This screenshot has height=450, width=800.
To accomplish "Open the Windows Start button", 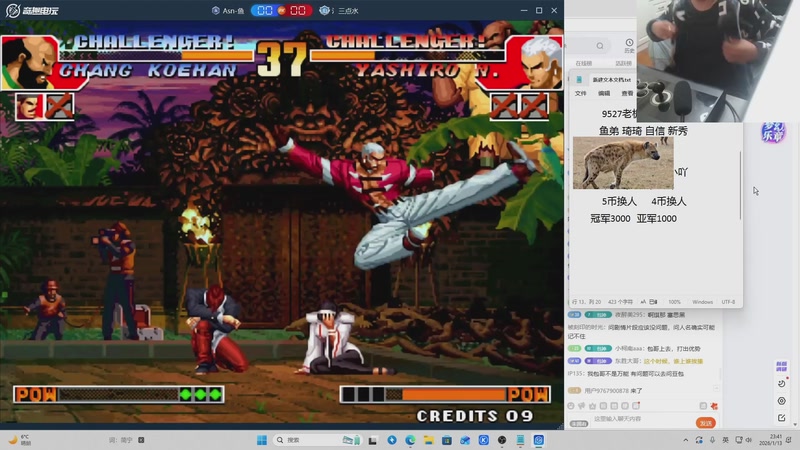I will tap(262, 440).
